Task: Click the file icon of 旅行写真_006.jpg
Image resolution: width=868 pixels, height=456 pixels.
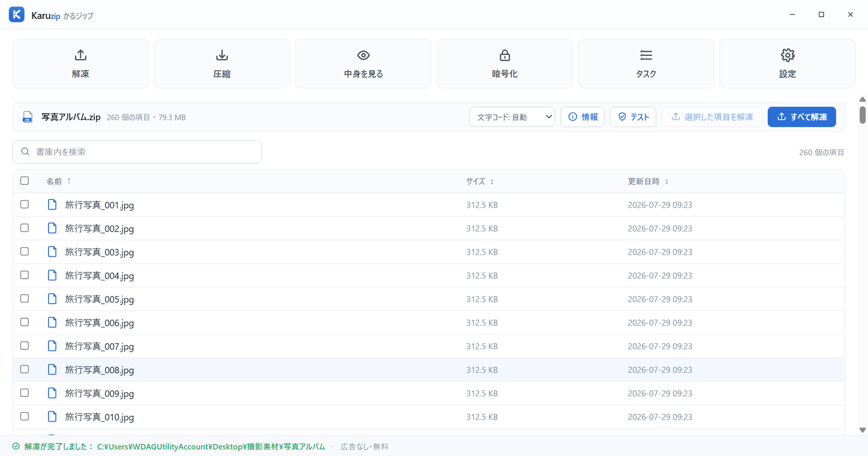Action: coord(52,322)
